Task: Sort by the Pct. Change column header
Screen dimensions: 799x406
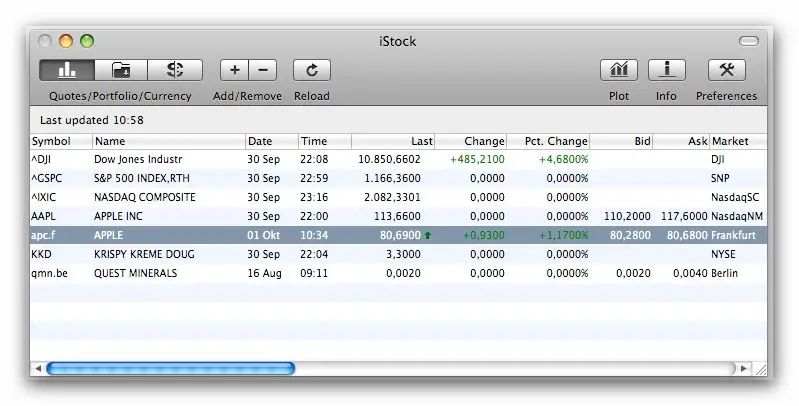Action: (x=548, y=141)
